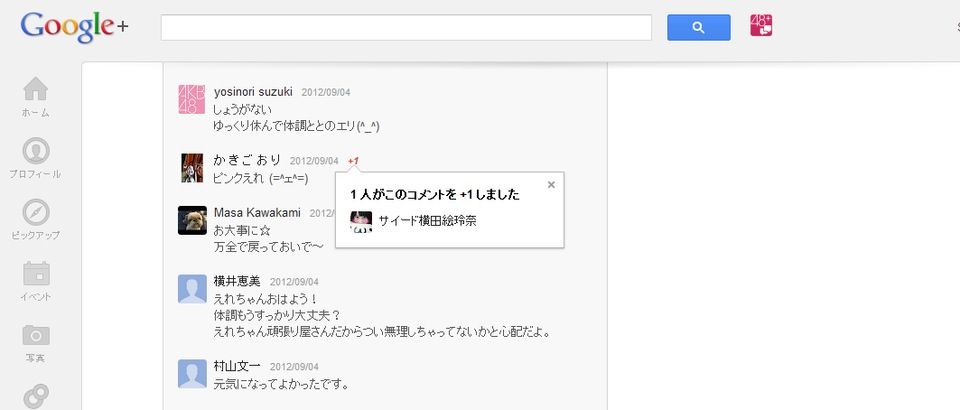Open Masa Kawakami's profile name

tap(257, 212)
